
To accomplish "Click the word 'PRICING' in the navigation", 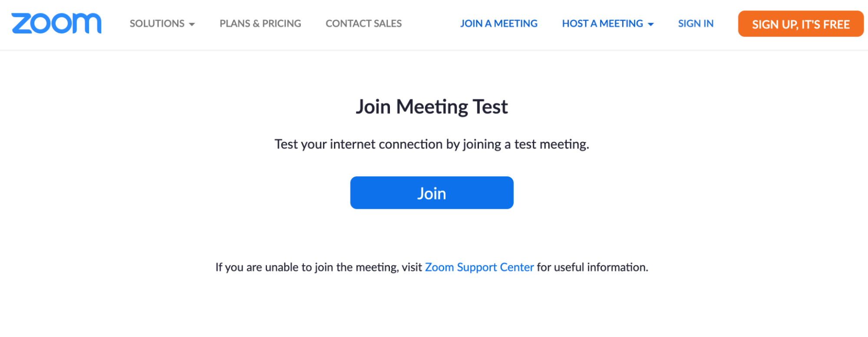I will (x=281, y=23).
